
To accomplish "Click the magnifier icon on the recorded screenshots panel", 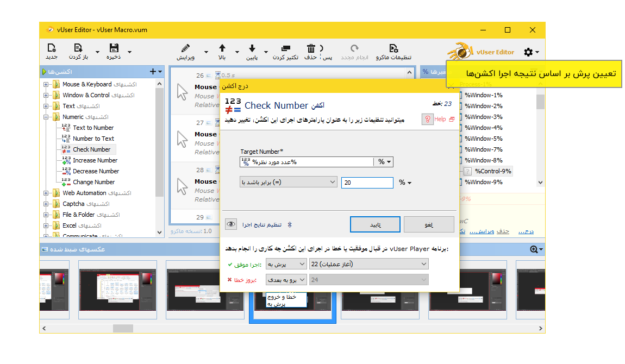I will click(535, 248).
